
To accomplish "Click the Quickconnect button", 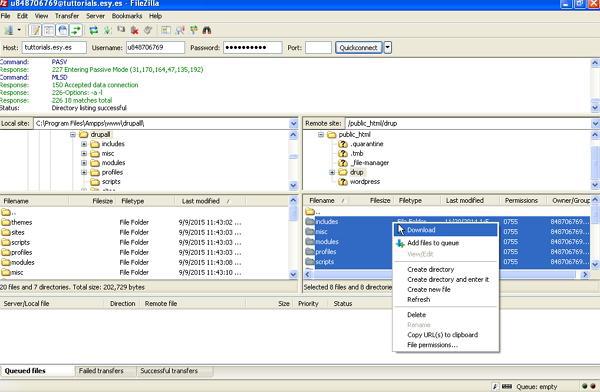I will pyautogui.click(x=359, y=47).
